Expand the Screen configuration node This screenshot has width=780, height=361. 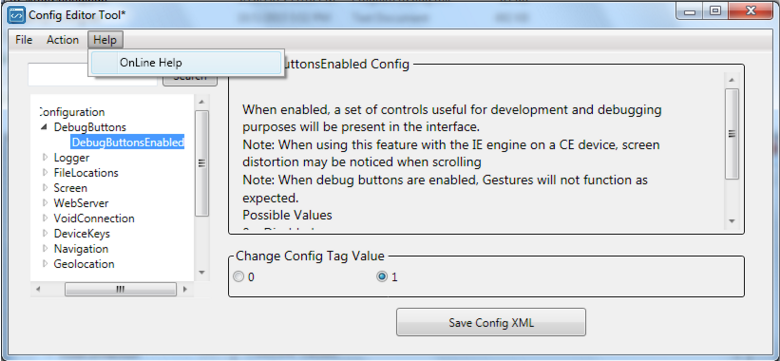pos(45,188)
